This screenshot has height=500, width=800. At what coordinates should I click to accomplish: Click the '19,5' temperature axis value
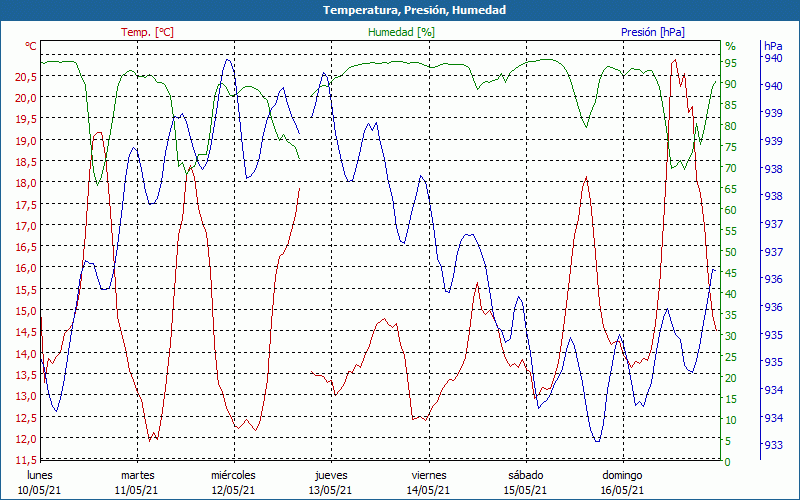click(26, 119)
